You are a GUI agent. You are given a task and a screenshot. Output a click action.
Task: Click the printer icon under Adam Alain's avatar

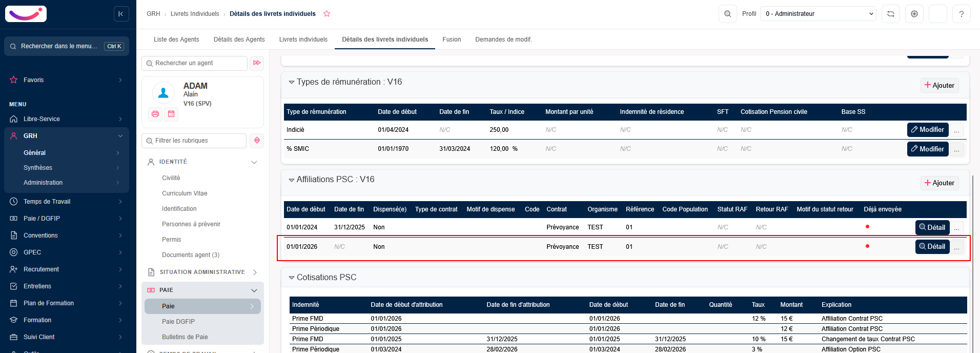point(155,114)
